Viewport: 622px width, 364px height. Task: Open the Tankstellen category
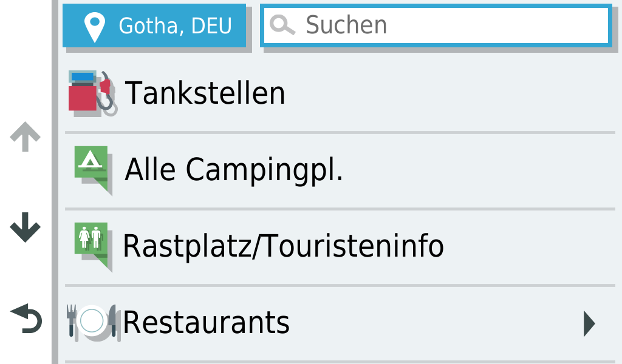(205, 93)
